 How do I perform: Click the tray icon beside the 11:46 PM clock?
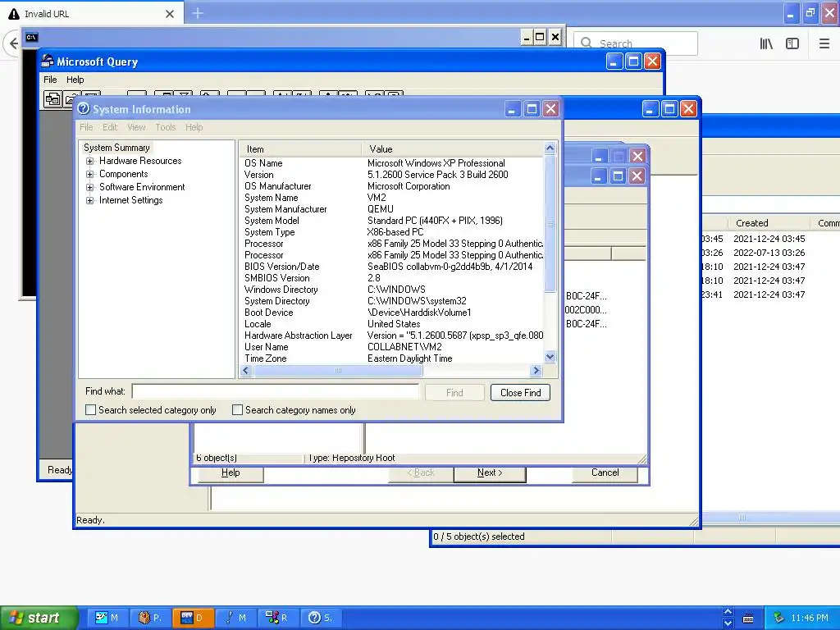coord(778,619)
